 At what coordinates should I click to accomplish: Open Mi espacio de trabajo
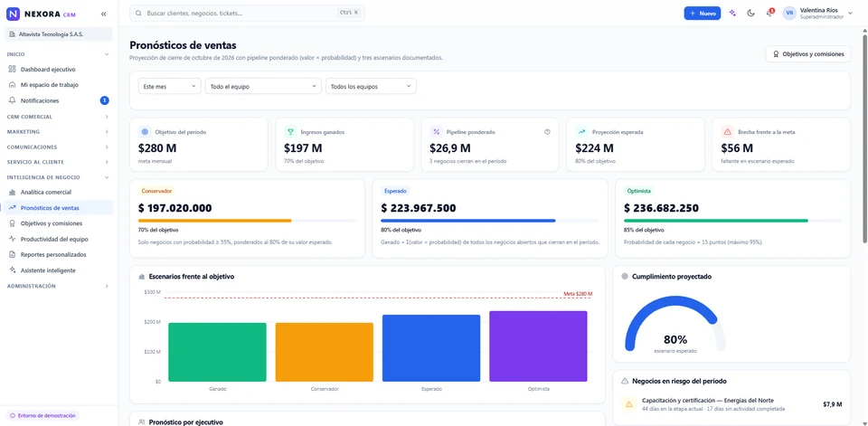point(59,85)
